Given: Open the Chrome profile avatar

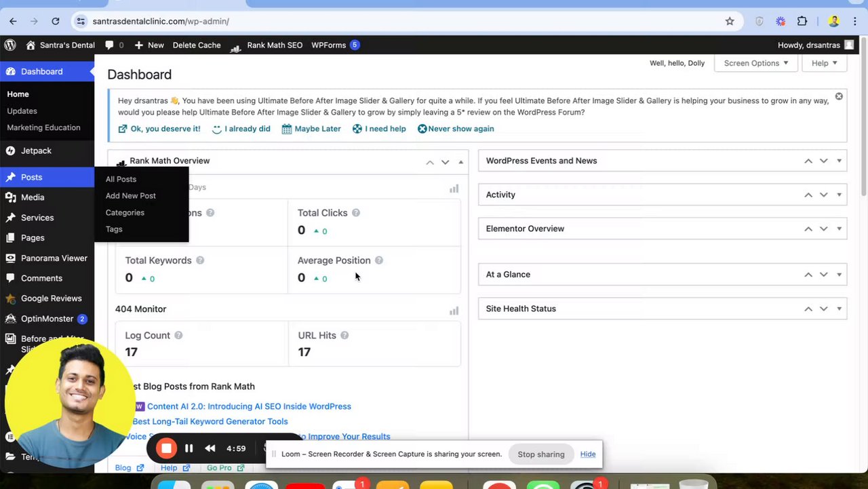Looking at the screenshot, I should click(x=834, y=21).
